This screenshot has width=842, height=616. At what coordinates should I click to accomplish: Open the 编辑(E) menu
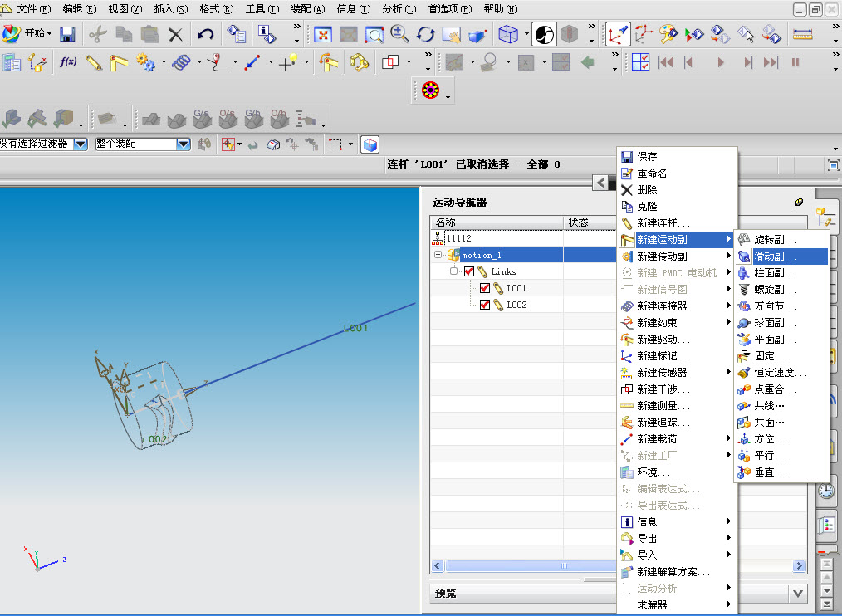tap(80, 8)
